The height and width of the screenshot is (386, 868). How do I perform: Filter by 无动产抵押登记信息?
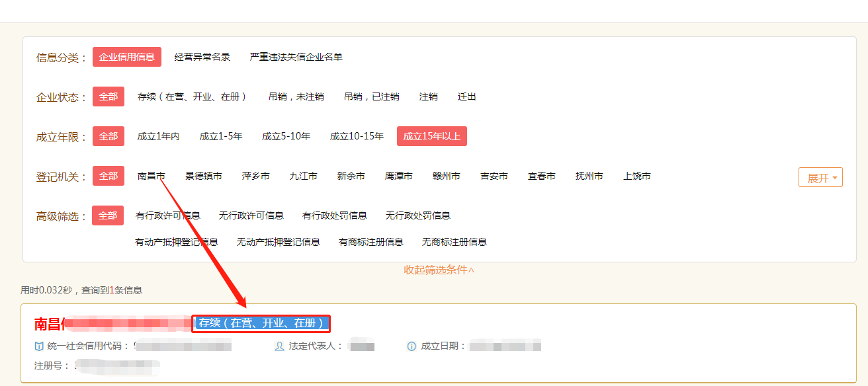click(x=278, y=242)
